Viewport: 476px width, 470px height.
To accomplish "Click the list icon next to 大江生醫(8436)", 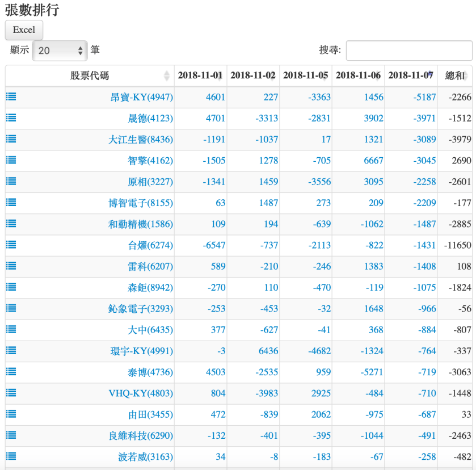I will pyautogui.click(x=10, y=139).
